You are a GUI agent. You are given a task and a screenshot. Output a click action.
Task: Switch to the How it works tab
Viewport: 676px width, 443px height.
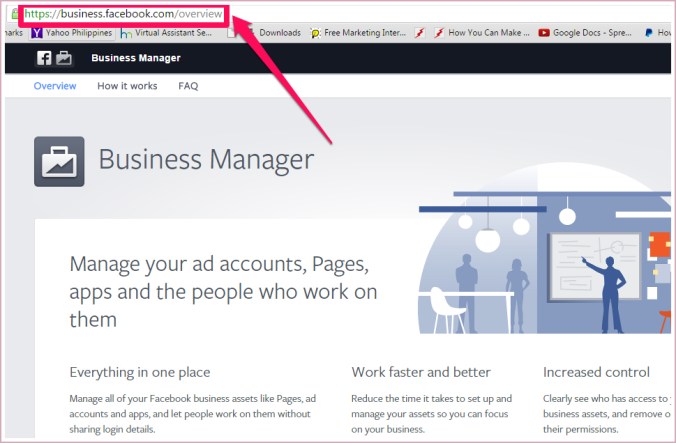coord(127,86)
